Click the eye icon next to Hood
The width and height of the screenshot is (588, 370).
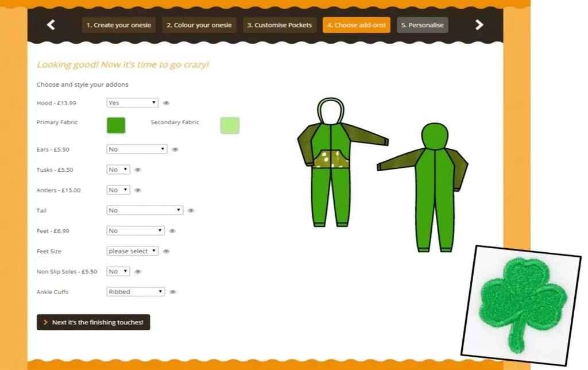166,103
